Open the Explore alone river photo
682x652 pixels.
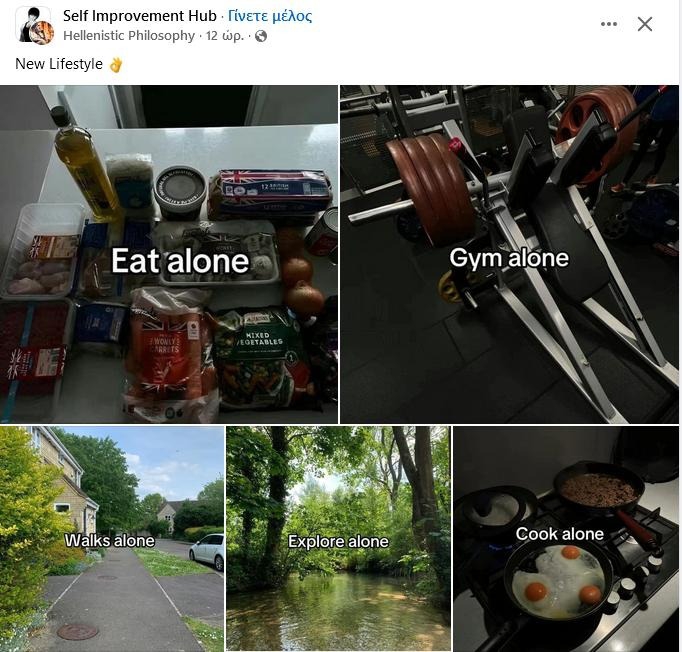pos(338,538)
